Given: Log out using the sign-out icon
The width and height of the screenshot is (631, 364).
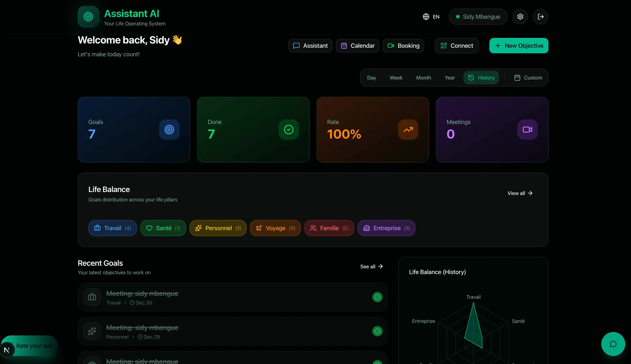Looking at the screenshot, I should point(541,16).
